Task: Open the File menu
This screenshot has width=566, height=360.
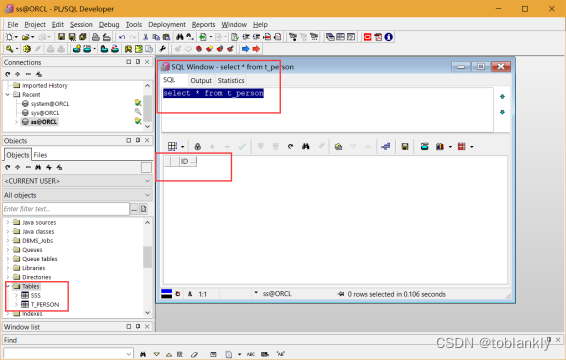Action: pos(13,25)
